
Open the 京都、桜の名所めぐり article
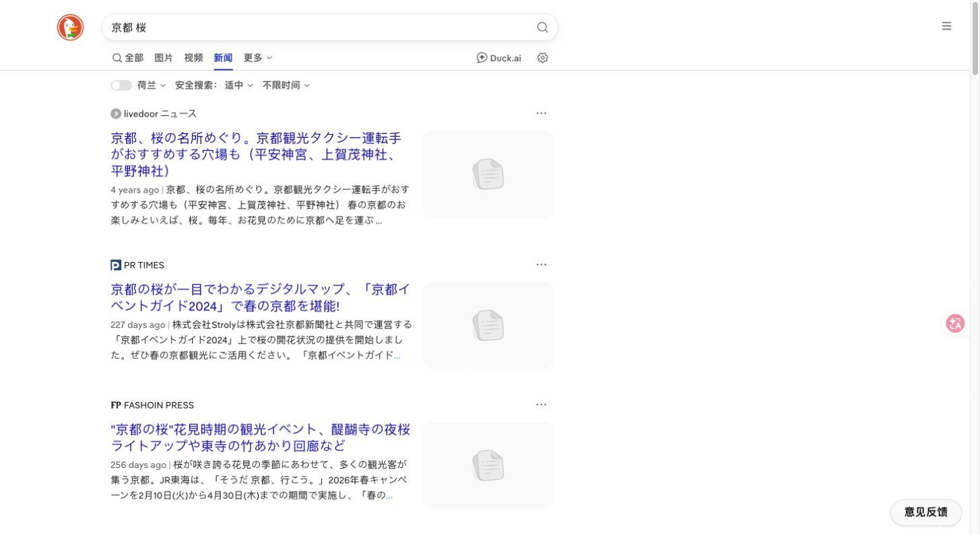click(256, 155)
